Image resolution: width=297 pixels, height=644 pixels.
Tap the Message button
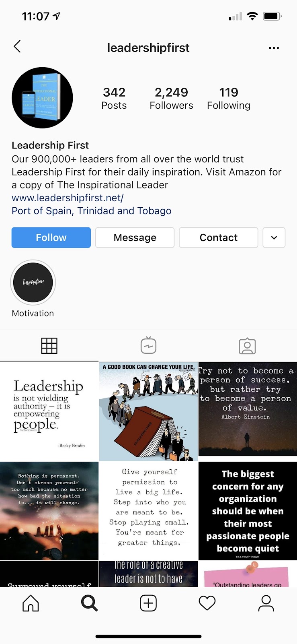click(135, 237)
